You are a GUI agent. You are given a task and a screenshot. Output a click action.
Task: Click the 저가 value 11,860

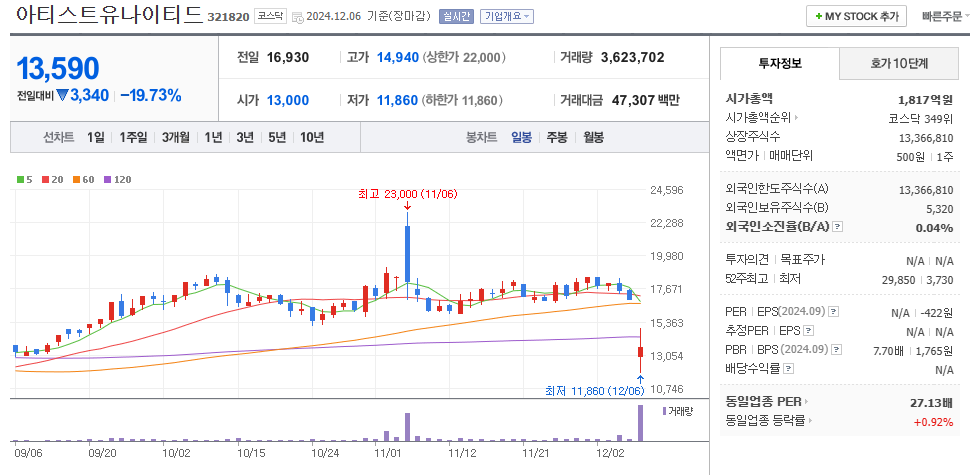click(398, 100)
